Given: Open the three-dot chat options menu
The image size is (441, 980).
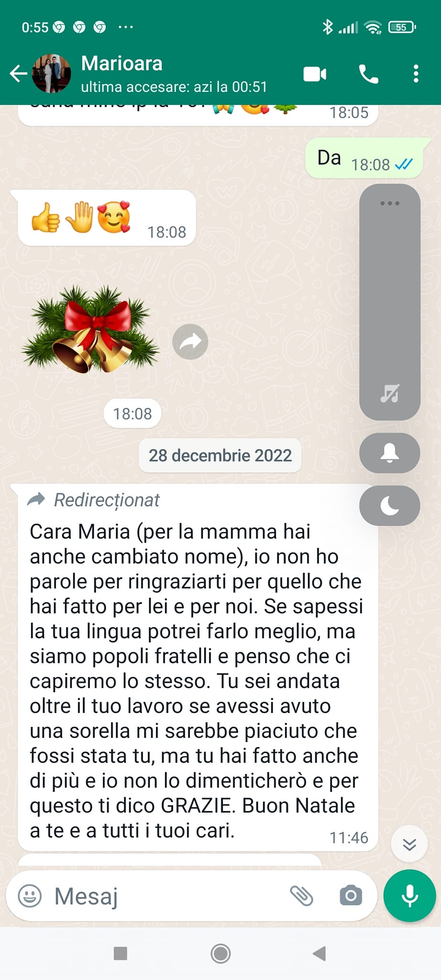Looking at the screenshot, I should pos(416,74).
